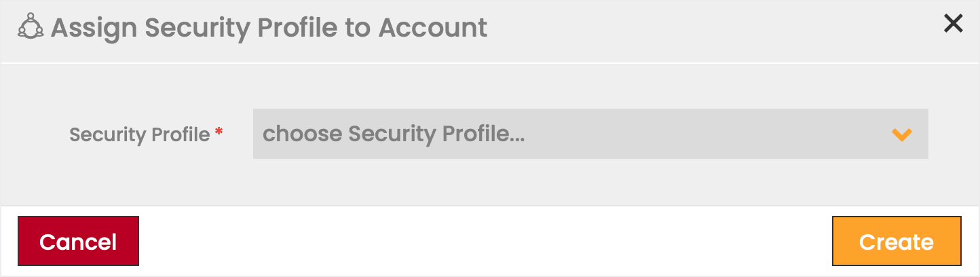Viewport: 980px width, 277px height.
Task: Close the dialog with the X icon
Action: [x=953, y=24]
